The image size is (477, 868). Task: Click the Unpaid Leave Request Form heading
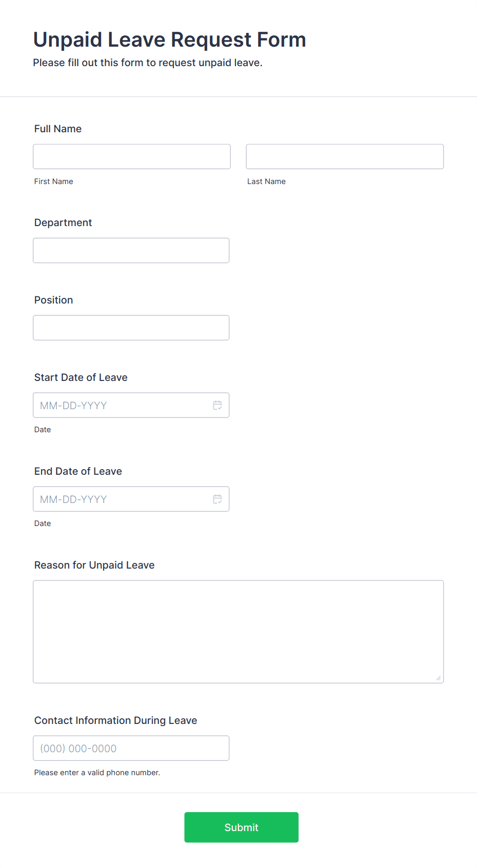click(x=170, y=39)
